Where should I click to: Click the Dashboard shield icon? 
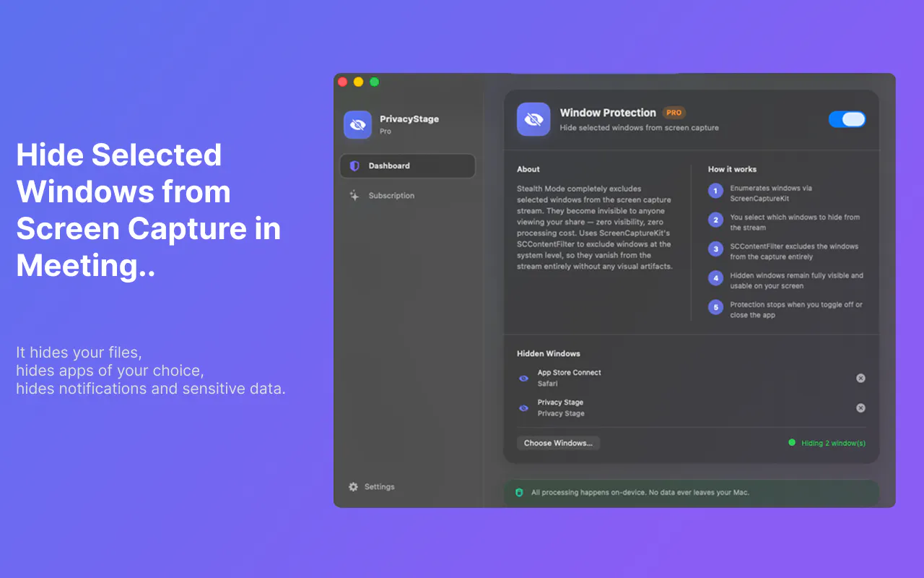[x=354, y=165]
